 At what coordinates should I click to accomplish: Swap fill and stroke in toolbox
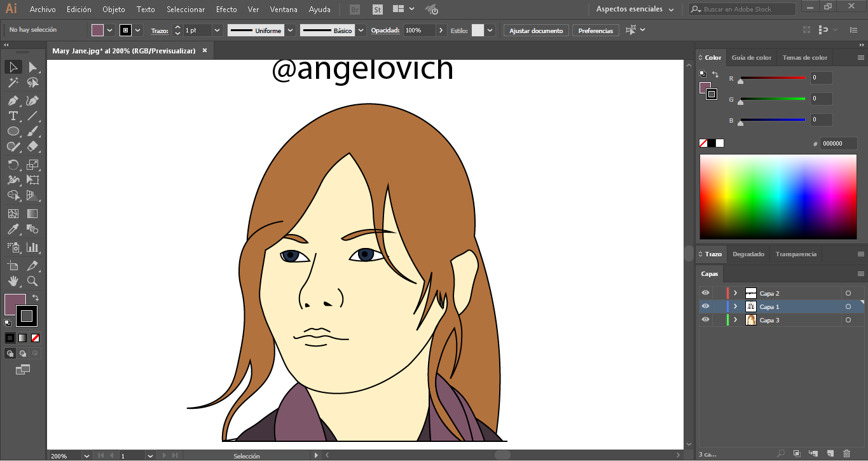click(36, 298)
